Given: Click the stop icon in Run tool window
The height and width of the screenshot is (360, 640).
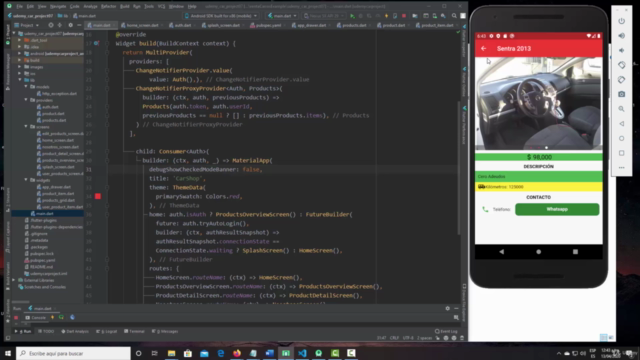Looking at the screenshot, I should click(16, 318).
